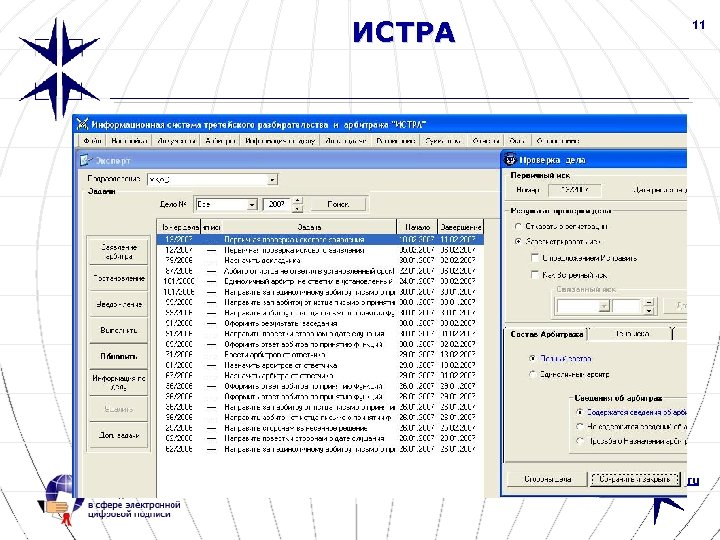Click the Связанный иск stepper down arrow
Viewport: 720px width, 540px height.
(648, 310)
